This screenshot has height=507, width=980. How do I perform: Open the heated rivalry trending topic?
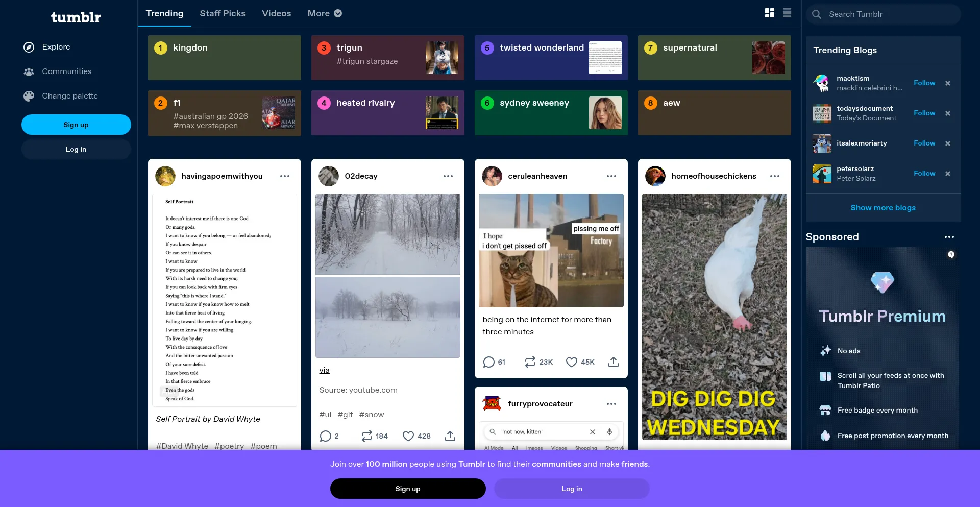pyautogui.click(x=388, y=113)
